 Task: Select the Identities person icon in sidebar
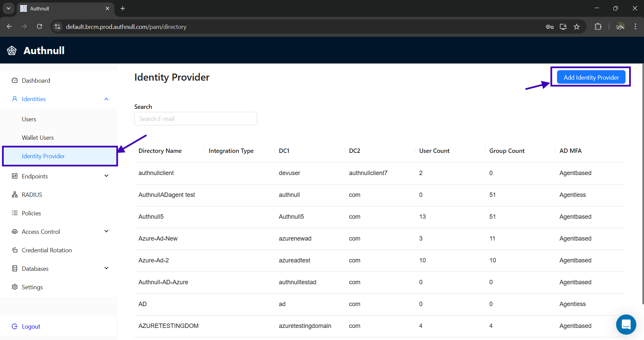point(14,99)
